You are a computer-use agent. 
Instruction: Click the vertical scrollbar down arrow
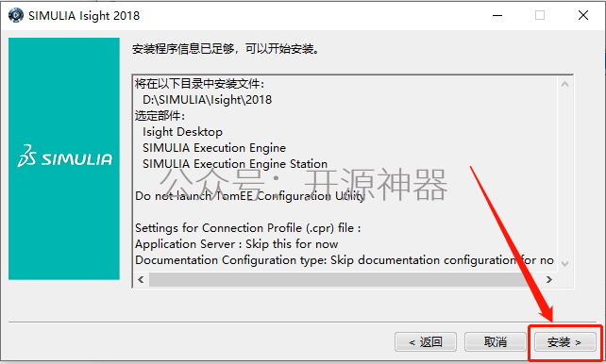(564, 264)
